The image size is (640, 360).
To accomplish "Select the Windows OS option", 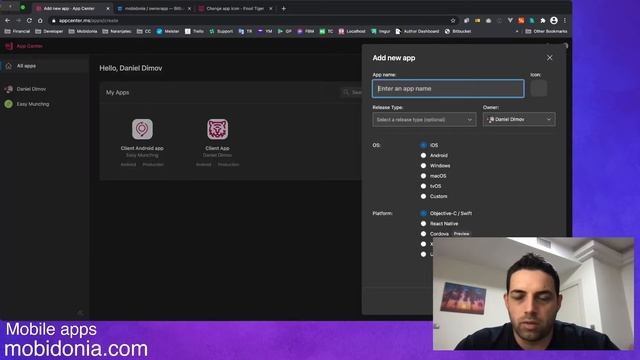I will pos(423,165).
